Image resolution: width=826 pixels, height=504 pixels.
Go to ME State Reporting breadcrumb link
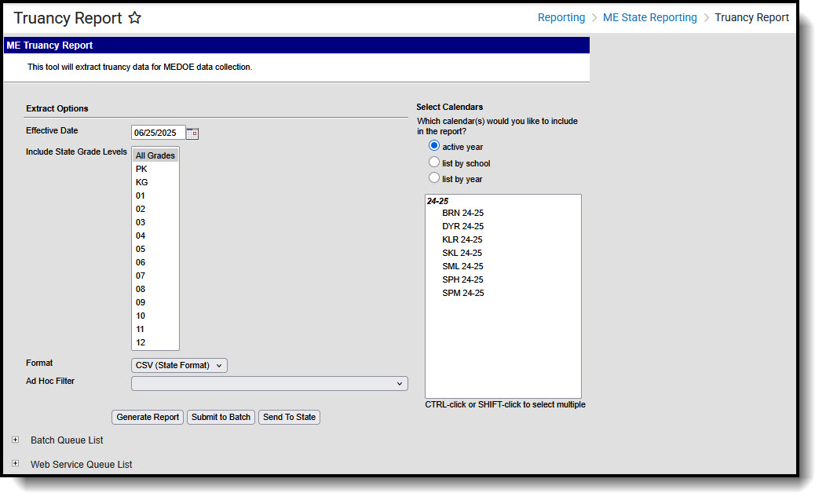coord(649,17)
